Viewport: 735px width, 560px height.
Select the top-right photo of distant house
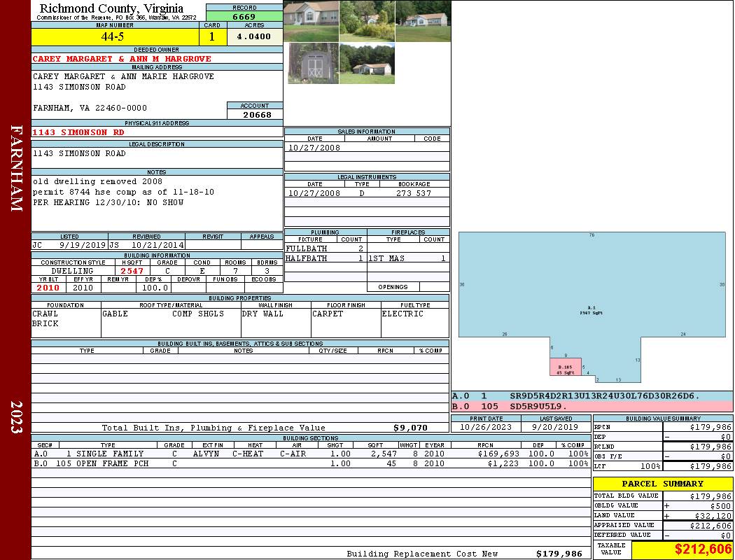click(x=423, y=21)
